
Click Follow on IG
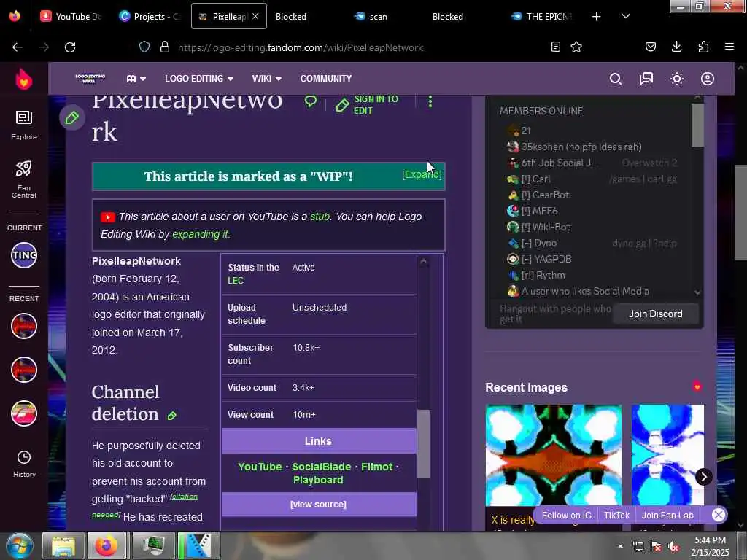(566, 516)
